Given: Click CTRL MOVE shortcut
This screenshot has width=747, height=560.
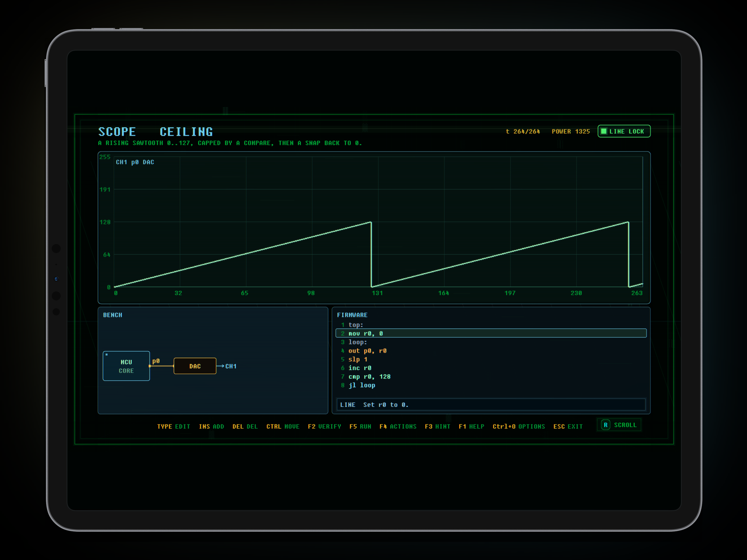Looking at the screenshot, I should [283, 426].
